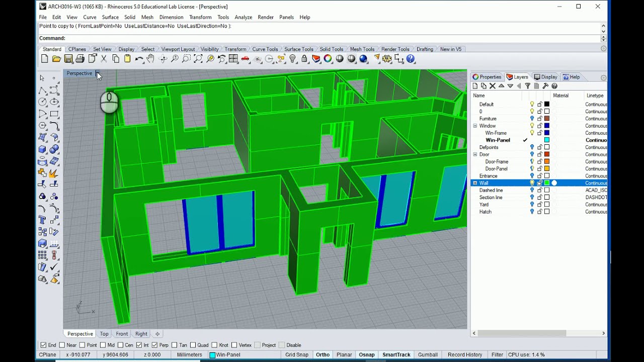
Task: Change the Win-Panel cyan color swatch
Action: tap(547, 140)
